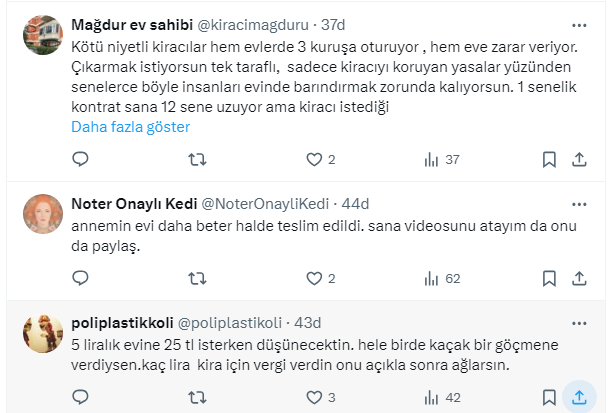Repost Noter Onaylı Kedi's tweet
Viewport: 615px width, 413px height.
click(197, 278)
